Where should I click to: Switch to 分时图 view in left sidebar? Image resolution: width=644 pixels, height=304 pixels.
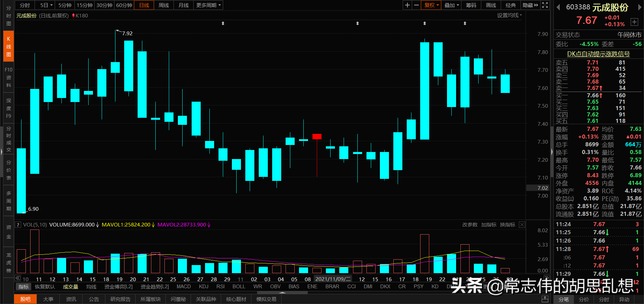coord(8,15)
